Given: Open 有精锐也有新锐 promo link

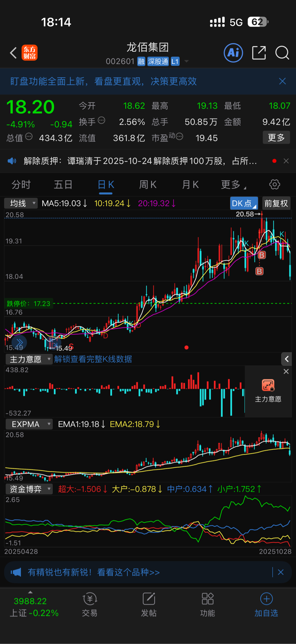Looking at the screenshot, I should coord(94,572).
